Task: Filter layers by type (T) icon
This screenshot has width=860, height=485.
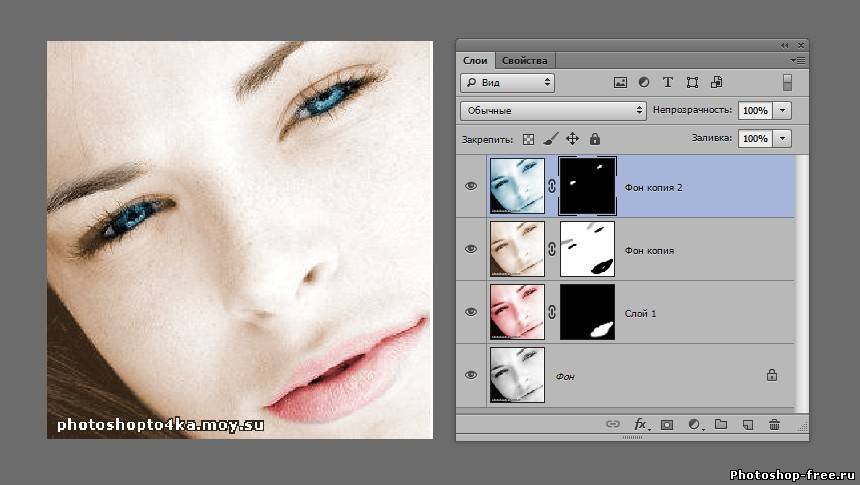Action: coord(668,83)
